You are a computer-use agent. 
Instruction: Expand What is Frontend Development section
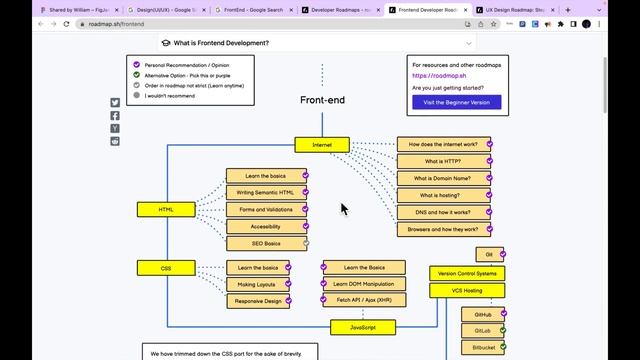(317, 43)
